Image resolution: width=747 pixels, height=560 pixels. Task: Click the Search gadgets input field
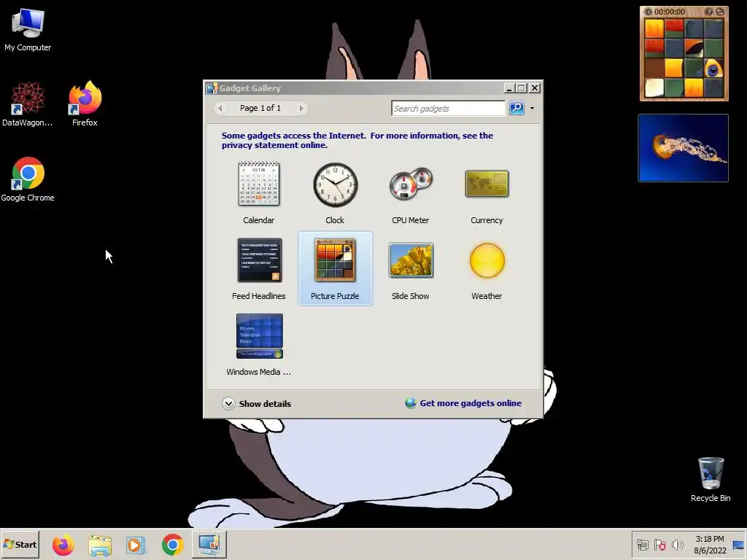(x=448, y=108)
